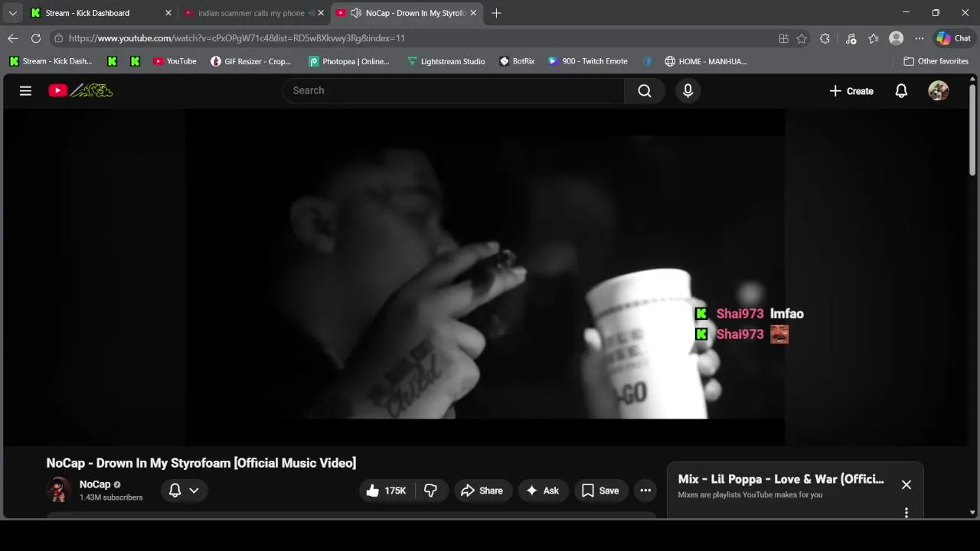Open more actions ellipsis beside Save

tap(645, 491)
